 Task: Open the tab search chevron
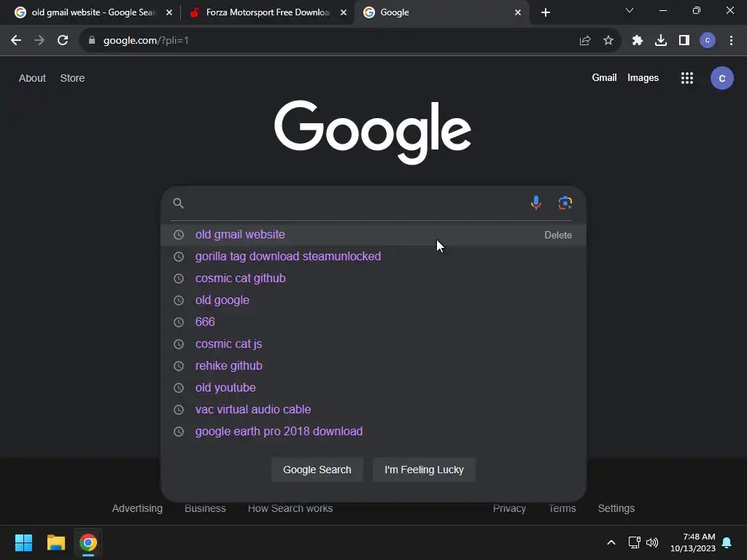tap(630, 10)
